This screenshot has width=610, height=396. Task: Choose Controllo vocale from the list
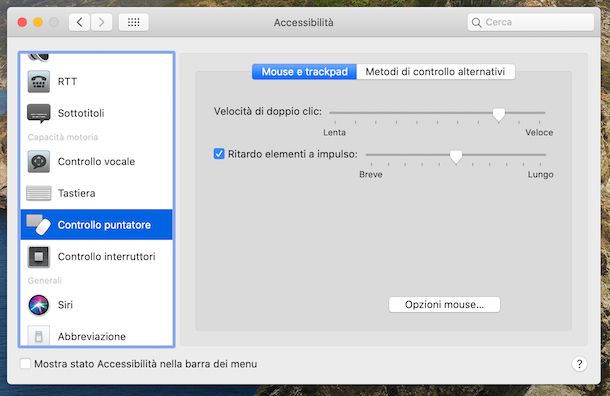coord(96,161)
